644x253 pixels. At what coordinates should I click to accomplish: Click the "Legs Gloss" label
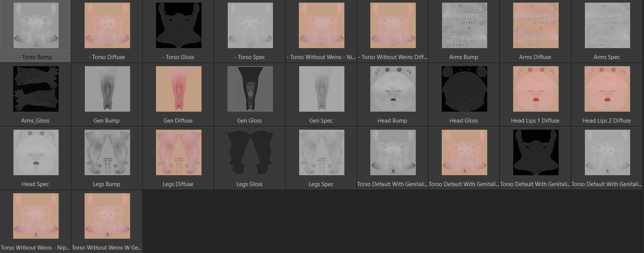249,184
